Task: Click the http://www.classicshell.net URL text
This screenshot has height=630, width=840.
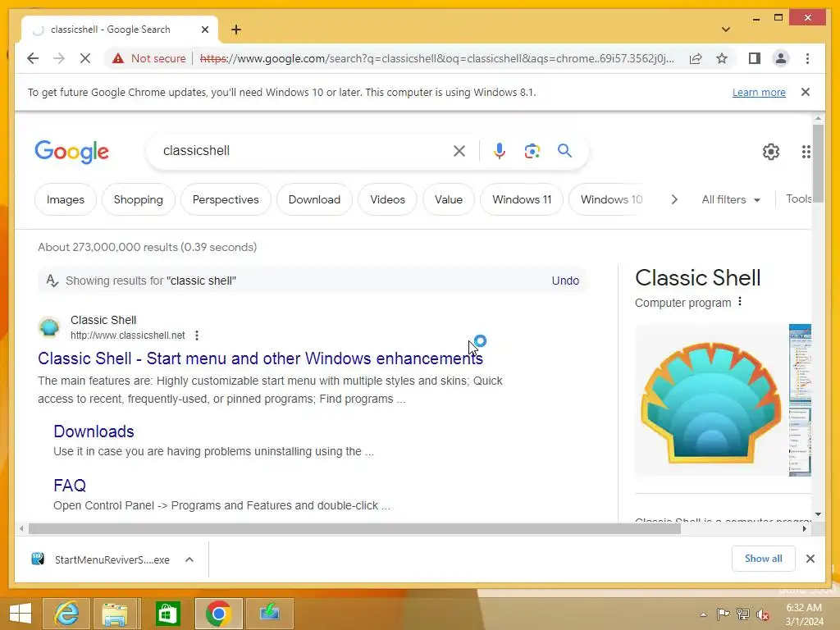Action: click(x=127, y=336)
